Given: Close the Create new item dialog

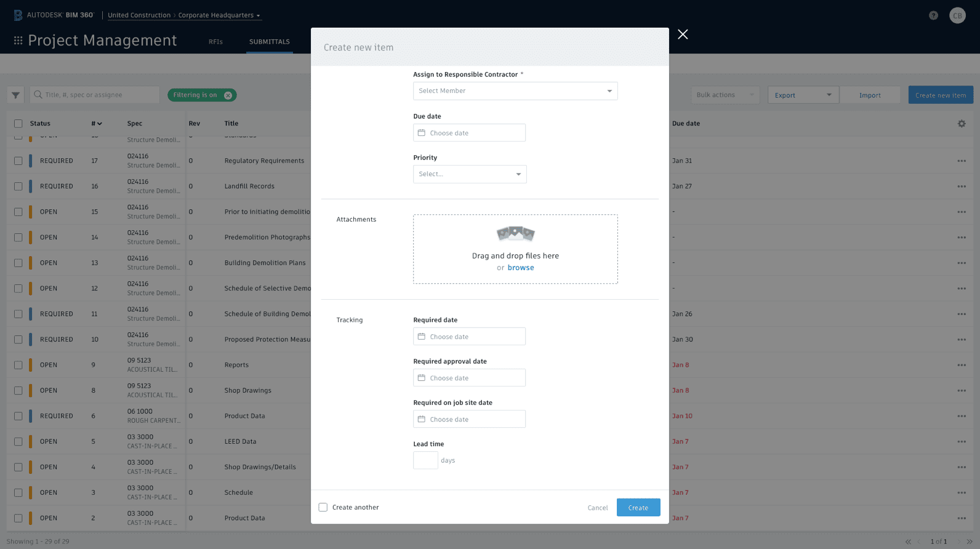Looking at the screenshot, I should 683,34.
